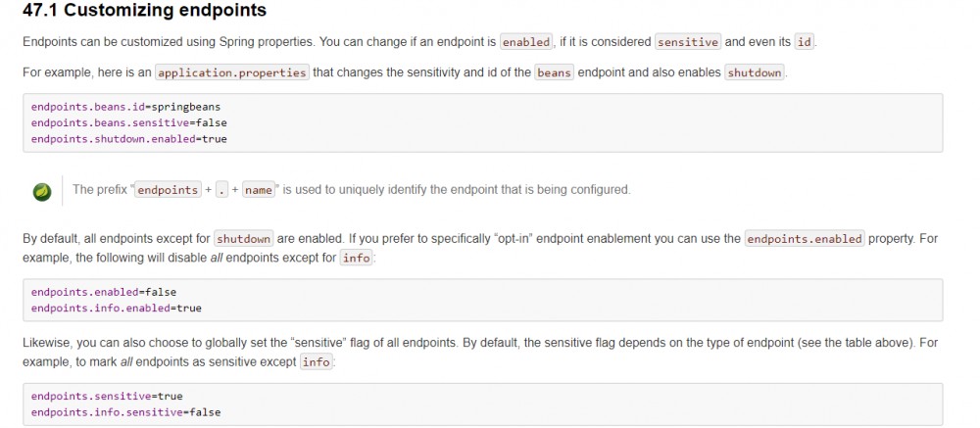The image size is (980, 428).
Task: Click the 'sensitive' inline code term
Action: 688,42
